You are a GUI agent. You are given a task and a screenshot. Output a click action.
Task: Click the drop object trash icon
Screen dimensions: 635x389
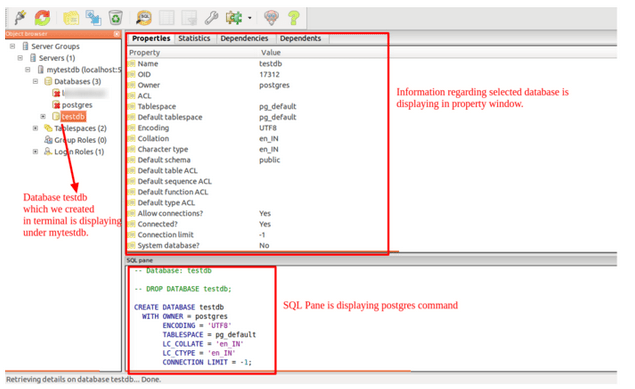pyautogui.click(x=116, y=17)
